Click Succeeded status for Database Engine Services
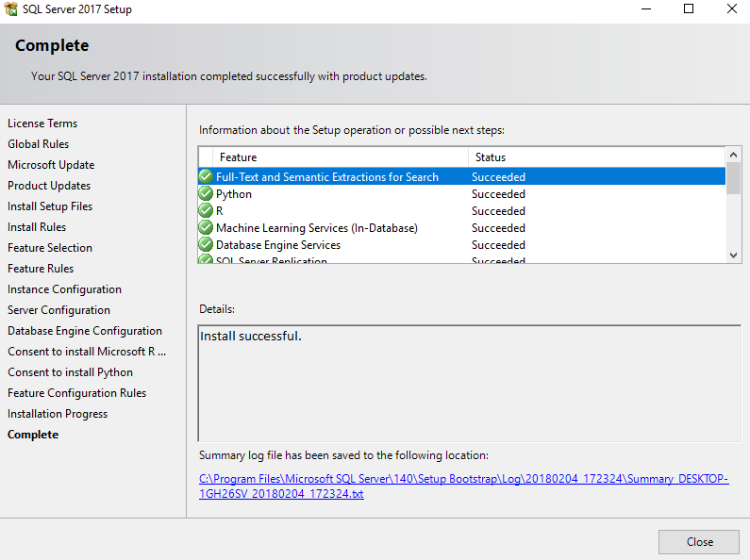 (498, 244)
